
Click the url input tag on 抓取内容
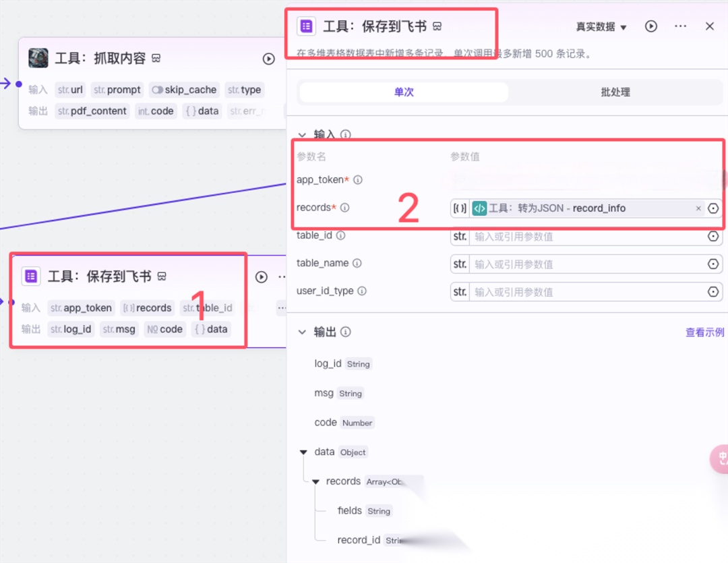[x=70, y=90]
